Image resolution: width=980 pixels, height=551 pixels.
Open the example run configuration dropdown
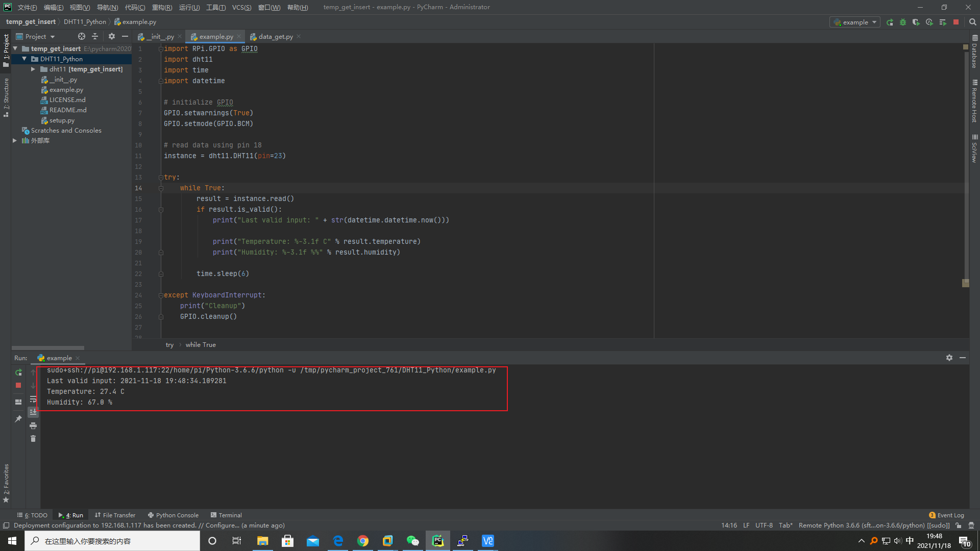(x=874, y=22)
